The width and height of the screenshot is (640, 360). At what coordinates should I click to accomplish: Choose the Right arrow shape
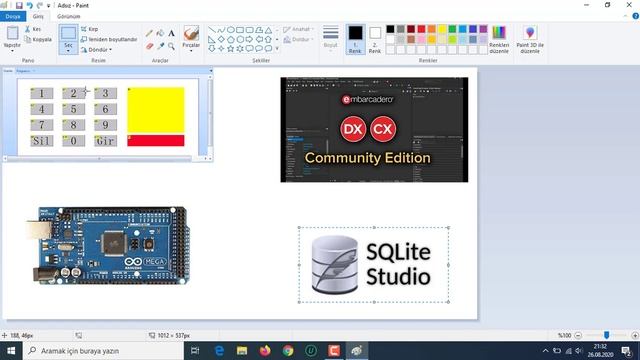click(249, 40)
